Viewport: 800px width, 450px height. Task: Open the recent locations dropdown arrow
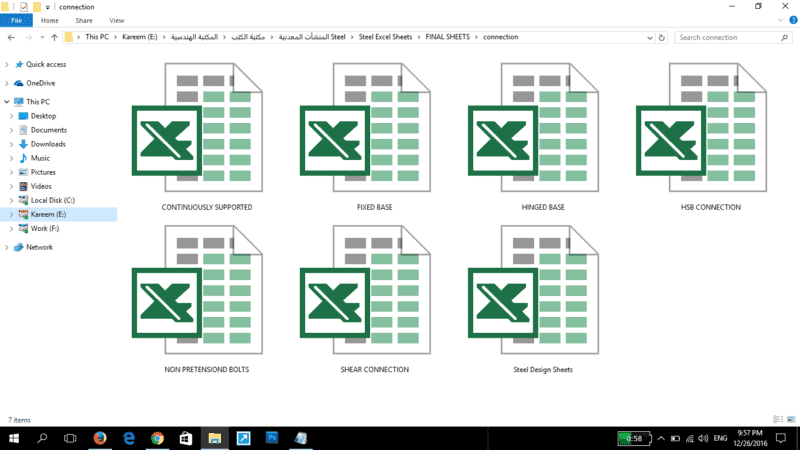[x=42, y=37]
